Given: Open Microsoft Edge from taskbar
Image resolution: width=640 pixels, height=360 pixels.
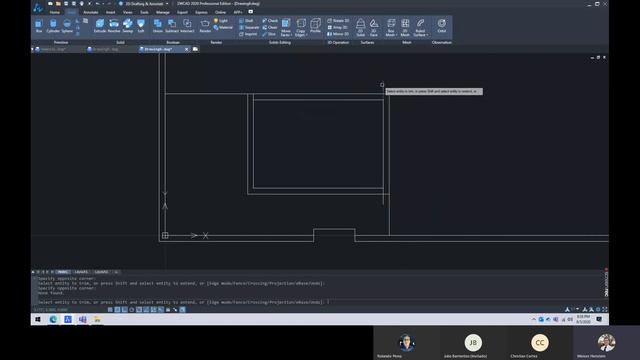Looking at the screenshot, I should [x=53, y=320].
